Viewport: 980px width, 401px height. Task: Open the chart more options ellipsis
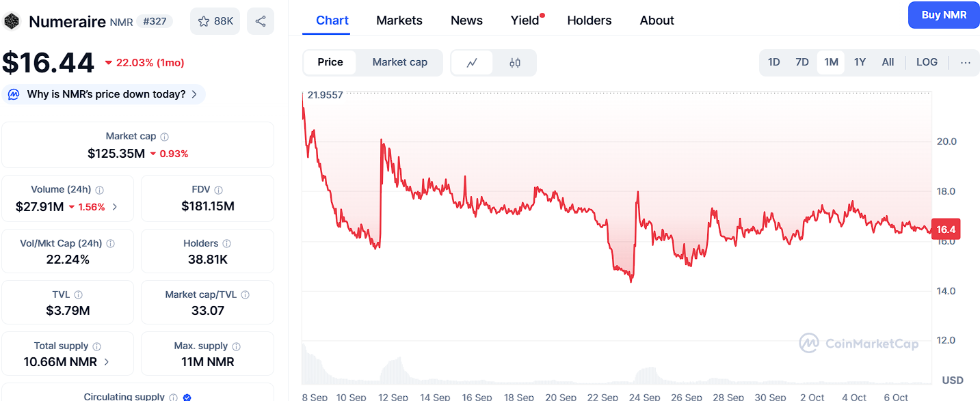965,62
